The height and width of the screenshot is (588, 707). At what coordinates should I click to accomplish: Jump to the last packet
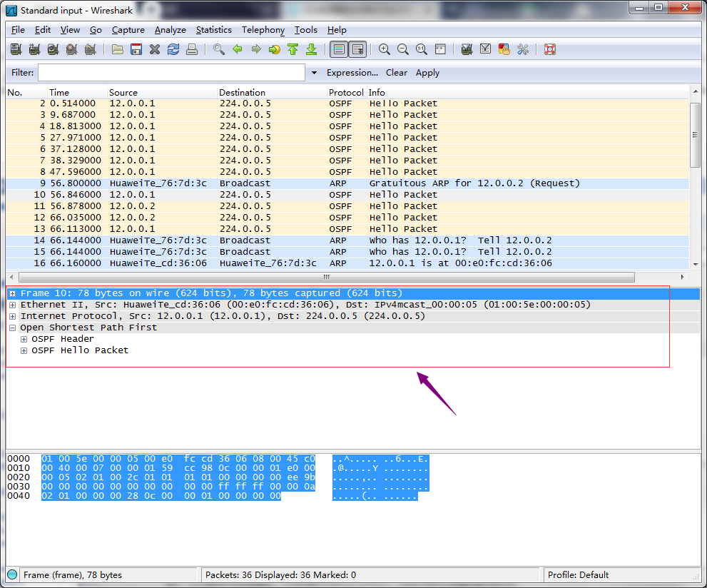312,49
